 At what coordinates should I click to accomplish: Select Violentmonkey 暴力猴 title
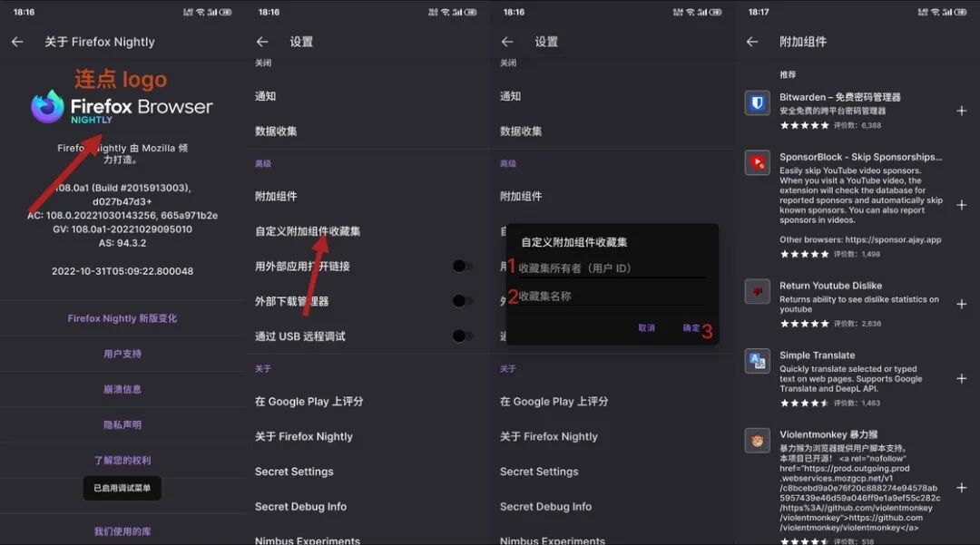tap(828, 434)
